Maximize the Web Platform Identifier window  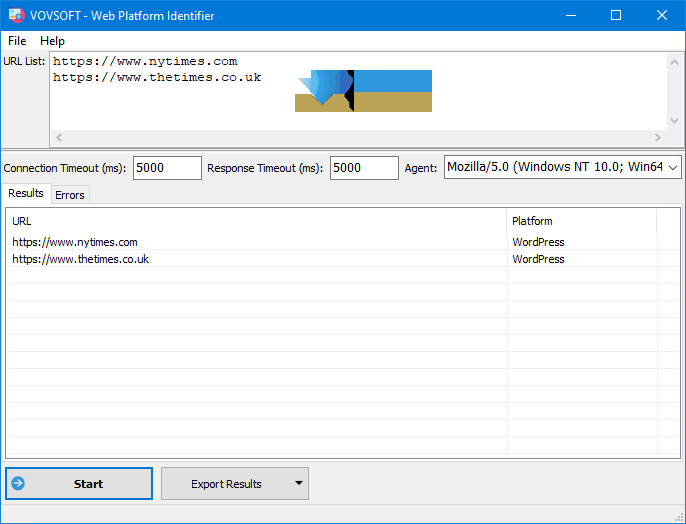[616, 15]
